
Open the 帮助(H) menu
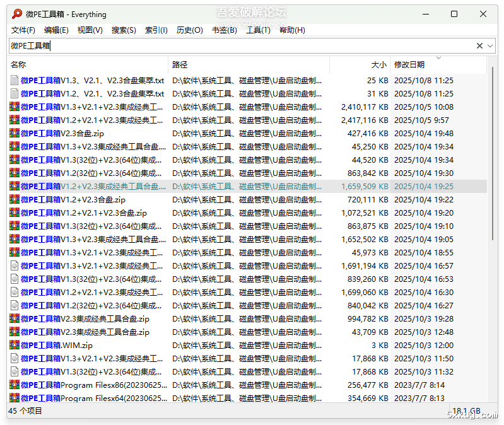coord(292,30)
